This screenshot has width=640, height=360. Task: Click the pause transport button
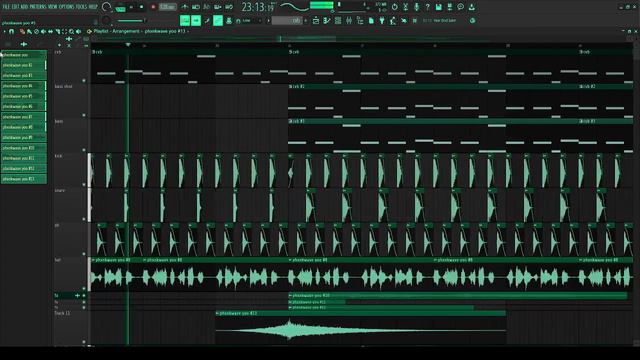131,7
